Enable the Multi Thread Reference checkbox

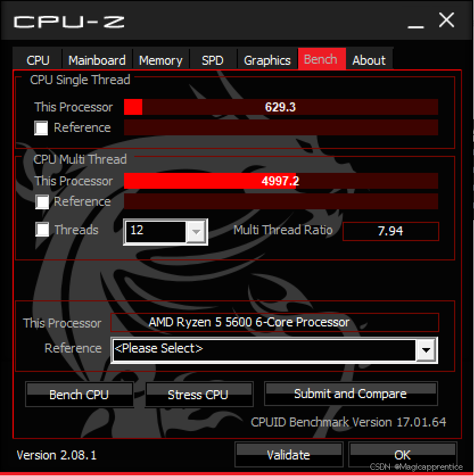coord(42,202)
